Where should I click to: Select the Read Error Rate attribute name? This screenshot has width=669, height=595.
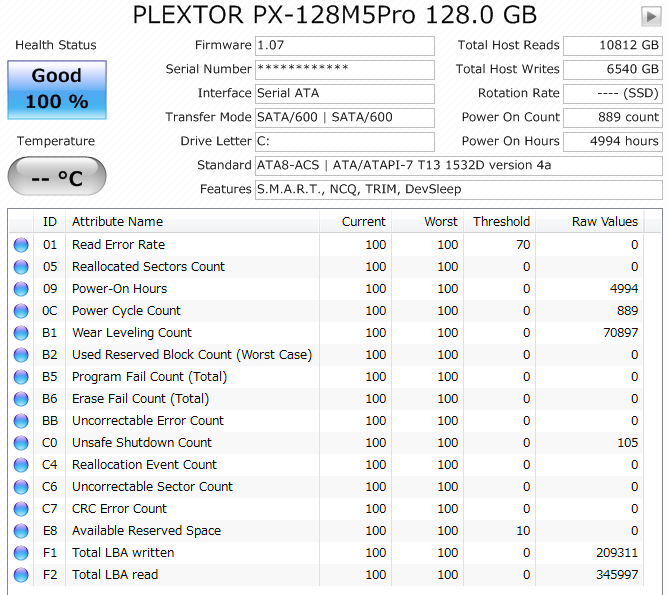tap(118, 245)
